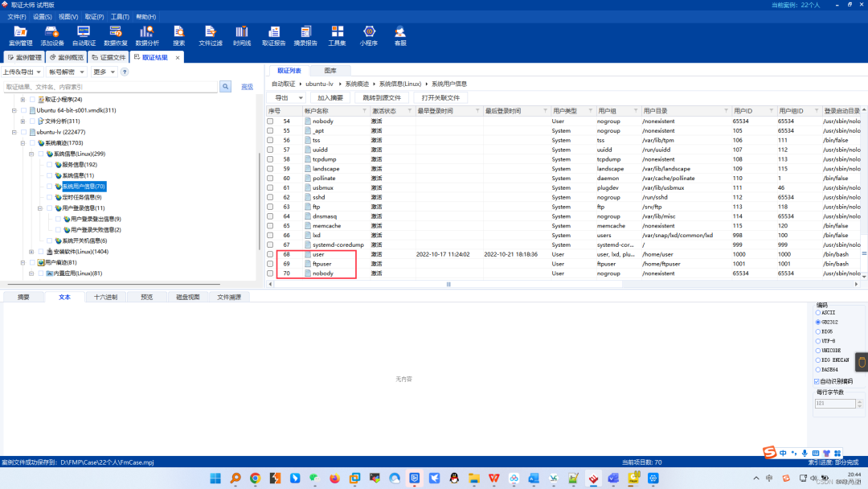
Task: Expand 安装软件(Linux)(1404) node
Action: (31, 252)
